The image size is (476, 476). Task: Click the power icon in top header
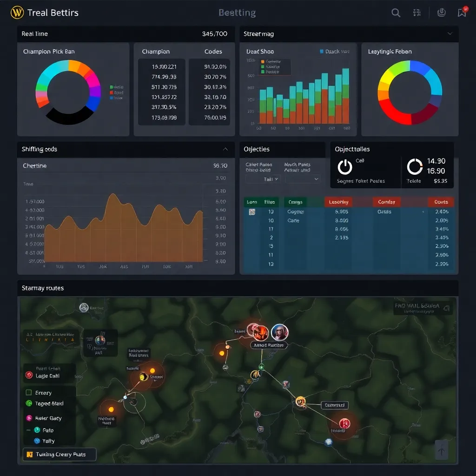point(442,13)
